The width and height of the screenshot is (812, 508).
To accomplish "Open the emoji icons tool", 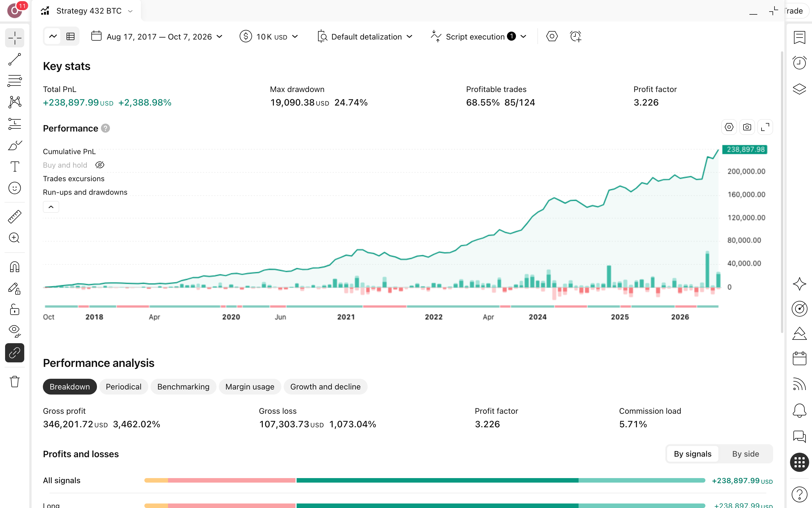I will pyautogui.click(x=15, y=188).
